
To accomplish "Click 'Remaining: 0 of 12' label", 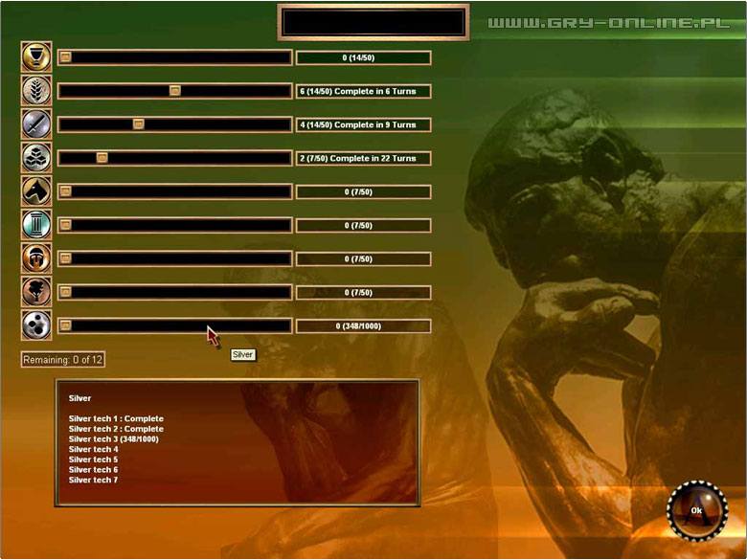I will tap(63, 360).
